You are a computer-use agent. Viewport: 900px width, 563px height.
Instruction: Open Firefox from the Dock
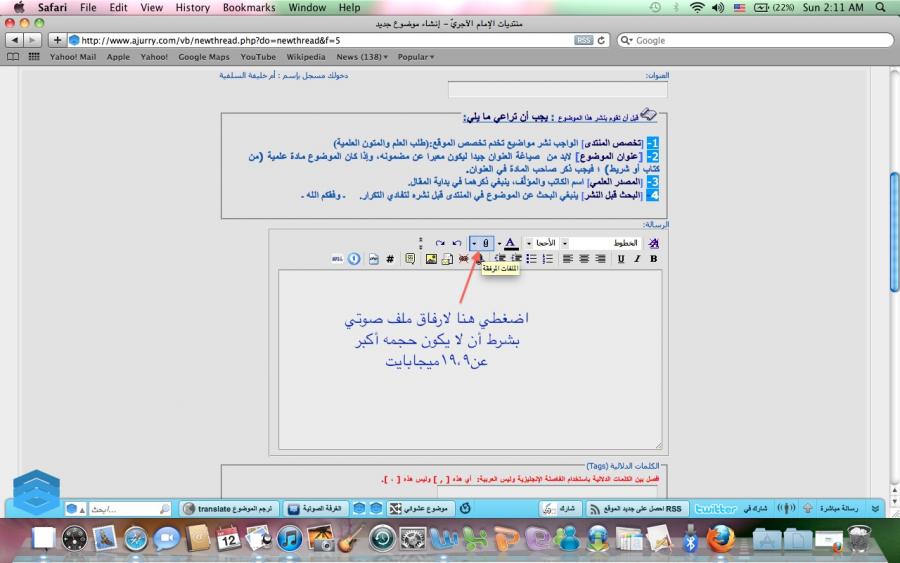click(720, 540)
